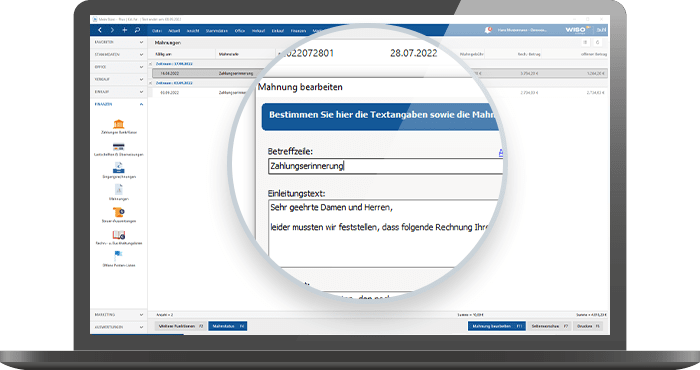Open the notification bell icon
700x370 pixels.
click(488, 30)
